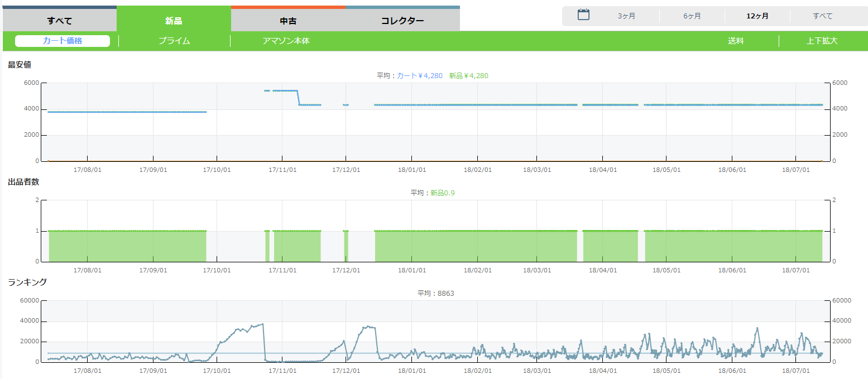Open the コレクター tab
The image size is (868, 379).
point(402,21)
